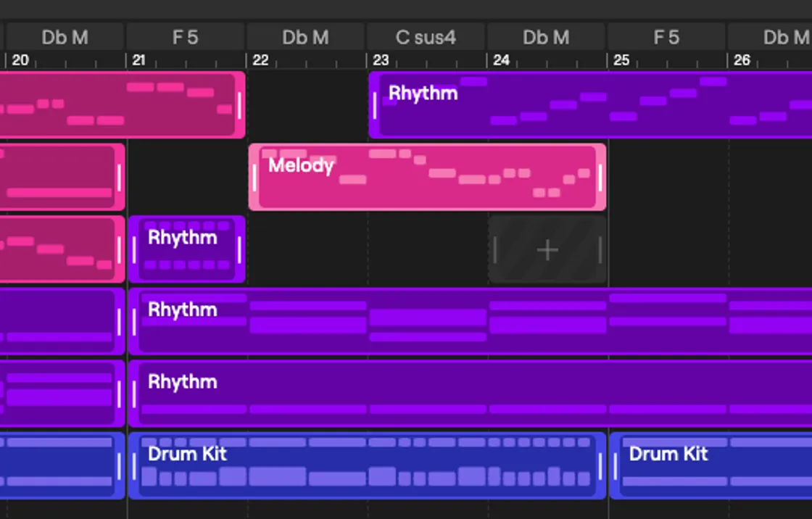Click the plus placeholder to add a region

click(547, 250)
